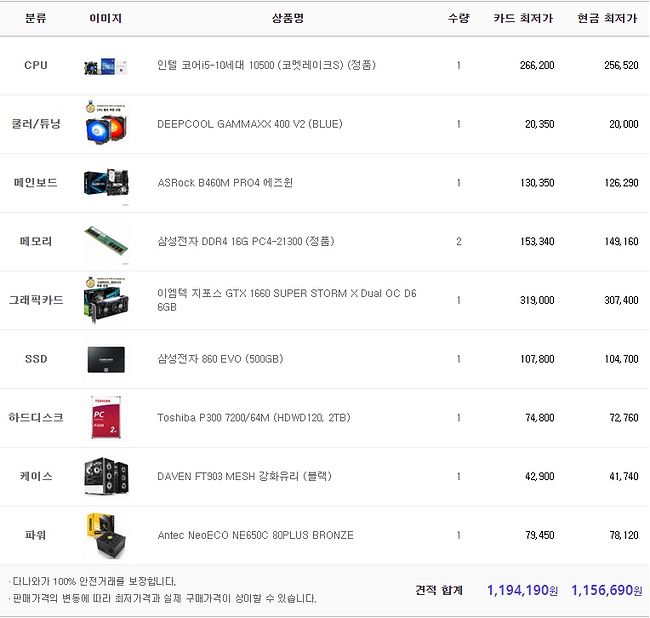650x618 pixels.
Task: Select the 하드디스크 category label
Action: [36, 417]
